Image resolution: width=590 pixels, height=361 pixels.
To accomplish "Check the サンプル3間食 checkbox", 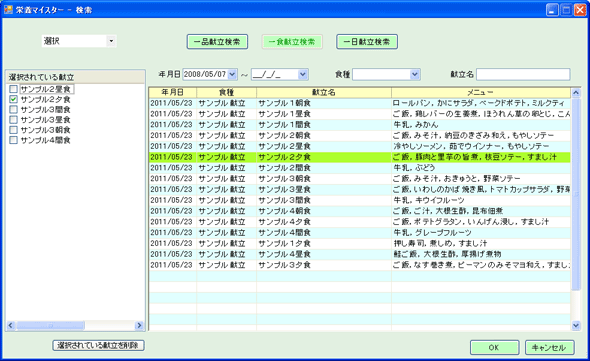I will [14, 110].
